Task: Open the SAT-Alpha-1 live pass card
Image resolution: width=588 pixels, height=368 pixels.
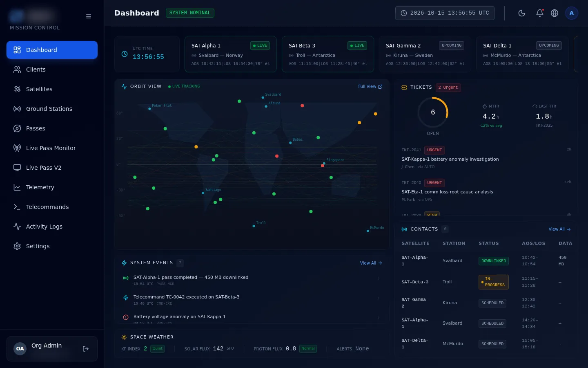Action: coord(231,54)
